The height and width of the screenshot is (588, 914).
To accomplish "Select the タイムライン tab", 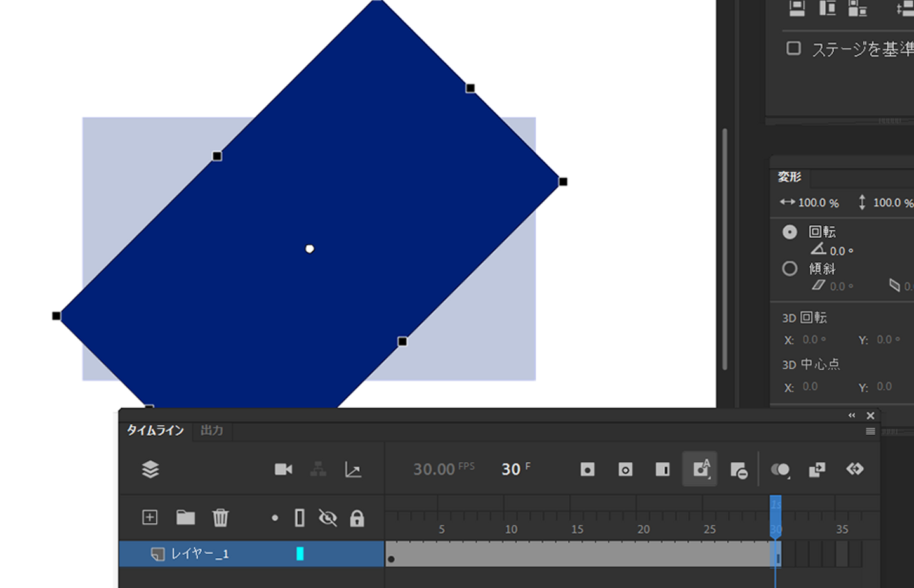I will 155,431.
